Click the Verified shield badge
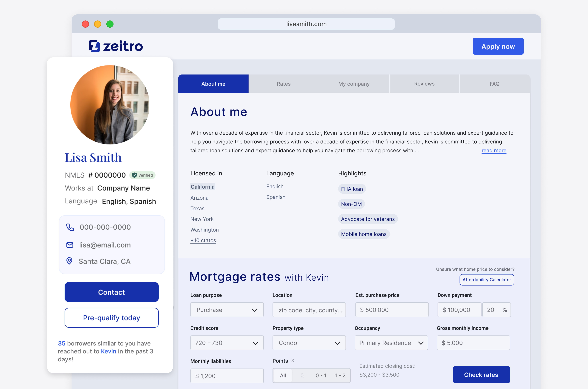The height and width of the screenshot is (389, 588). tap(142, 175)
